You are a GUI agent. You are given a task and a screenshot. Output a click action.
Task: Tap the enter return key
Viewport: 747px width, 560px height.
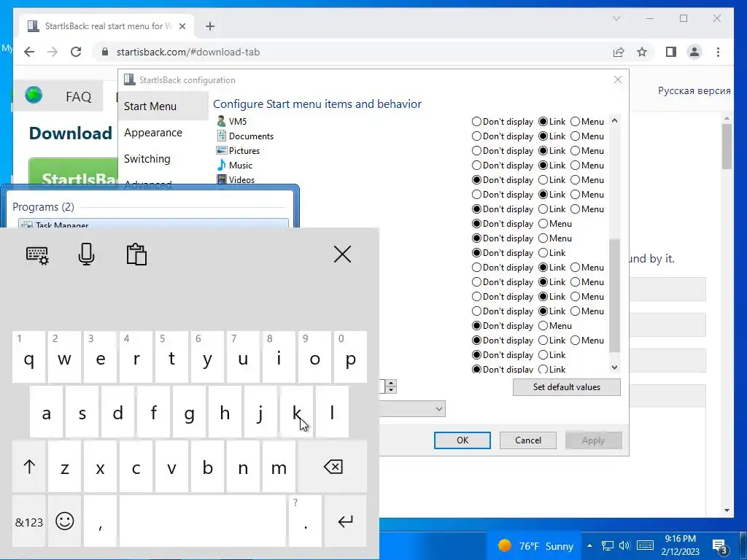point(345,521)
